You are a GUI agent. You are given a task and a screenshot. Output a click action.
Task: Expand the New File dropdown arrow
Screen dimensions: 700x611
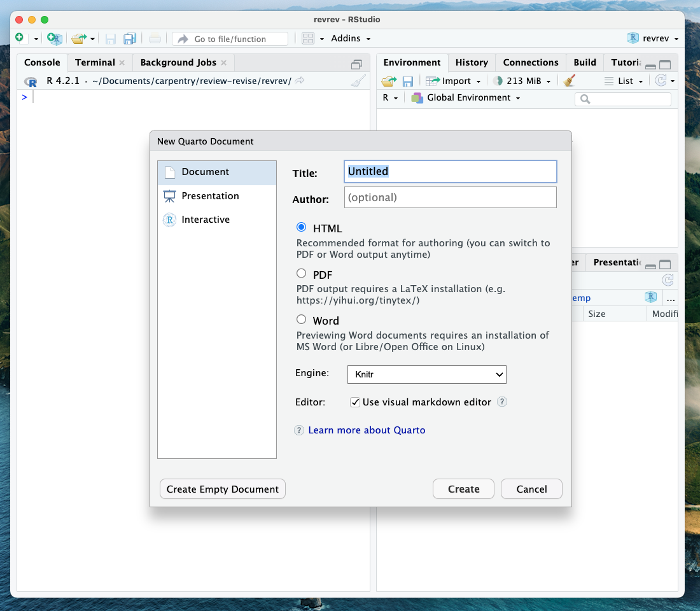[x=36, y=39]
